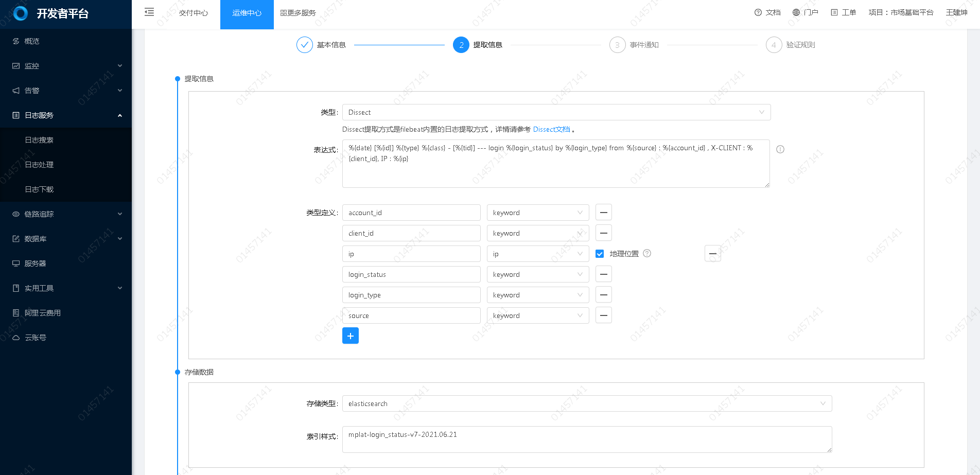This screenshot has height=475, width=980.
Task: Expand the 监控 sidebar menu
Action: pyautogui.click(x=66, y=66)
